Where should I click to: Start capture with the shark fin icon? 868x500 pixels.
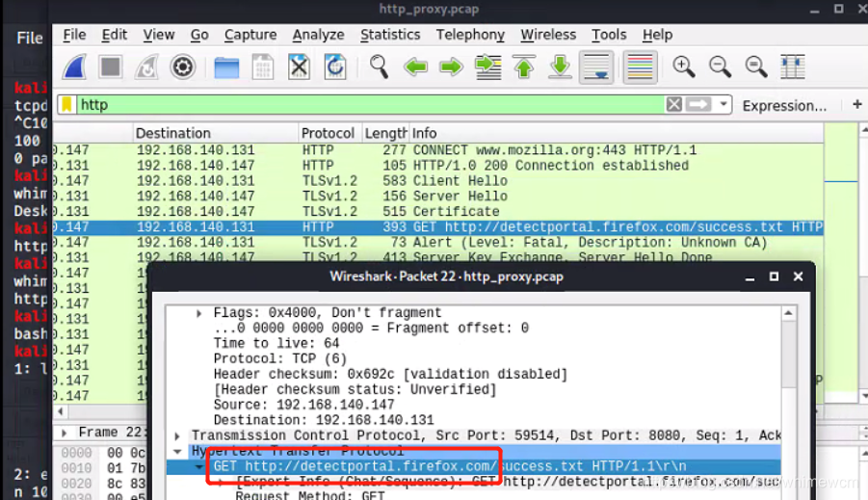(x=74, y=67)
